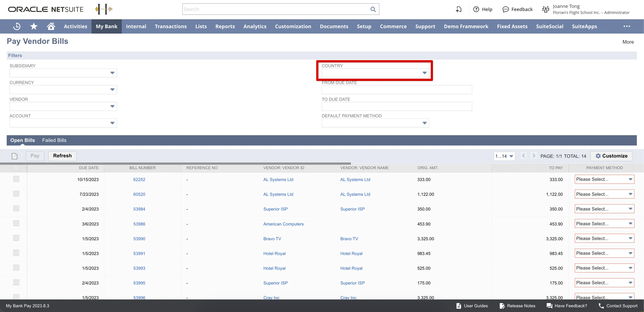Go to previous page arrow
The height and width of the screenshot is (312, 644).
(523, 156)
